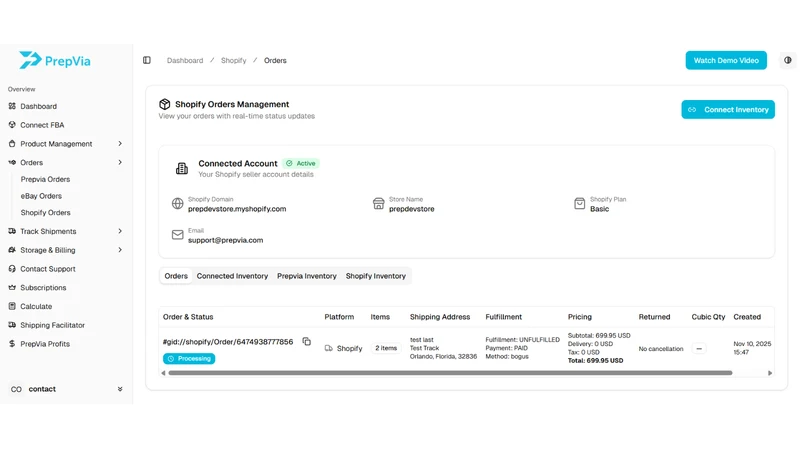This screenshot has width=800, height=450.
Task: Click the PrepVia logo
Action: coord(55,61)
